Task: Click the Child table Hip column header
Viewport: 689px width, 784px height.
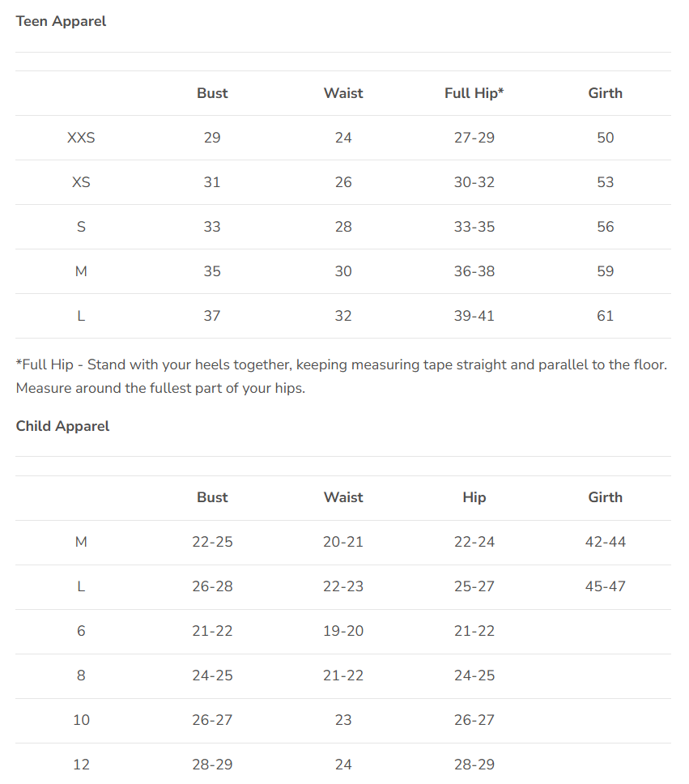Action: pyautogui.click(x=474, y=497)
